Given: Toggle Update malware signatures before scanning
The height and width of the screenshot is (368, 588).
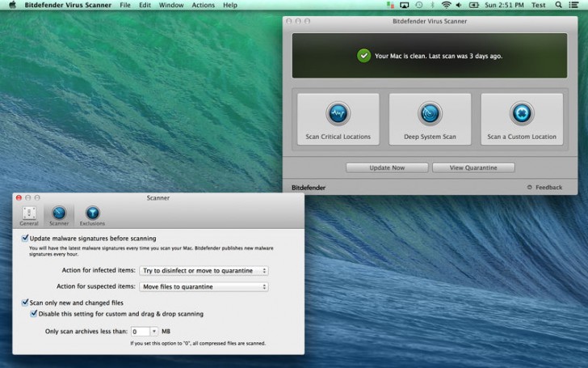Looking at the screenshot, I should (25, 239).
